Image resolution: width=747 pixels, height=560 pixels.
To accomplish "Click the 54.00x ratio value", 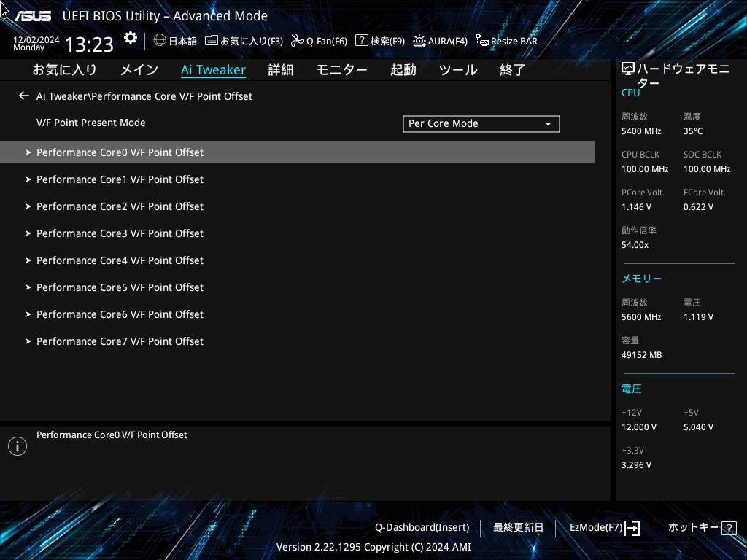I will (x=635, y=245).
